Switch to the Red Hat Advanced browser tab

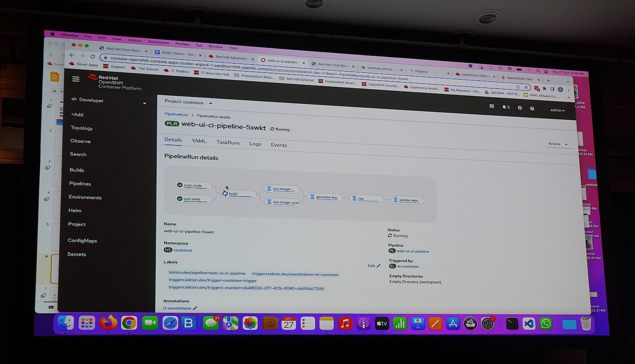[231, 57]
